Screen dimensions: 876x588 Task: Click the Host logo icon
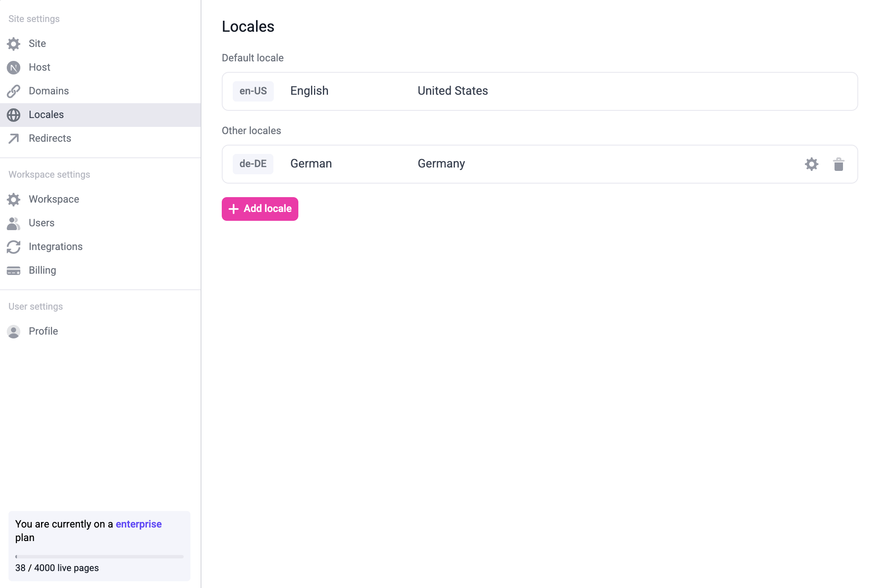[14, 67]
